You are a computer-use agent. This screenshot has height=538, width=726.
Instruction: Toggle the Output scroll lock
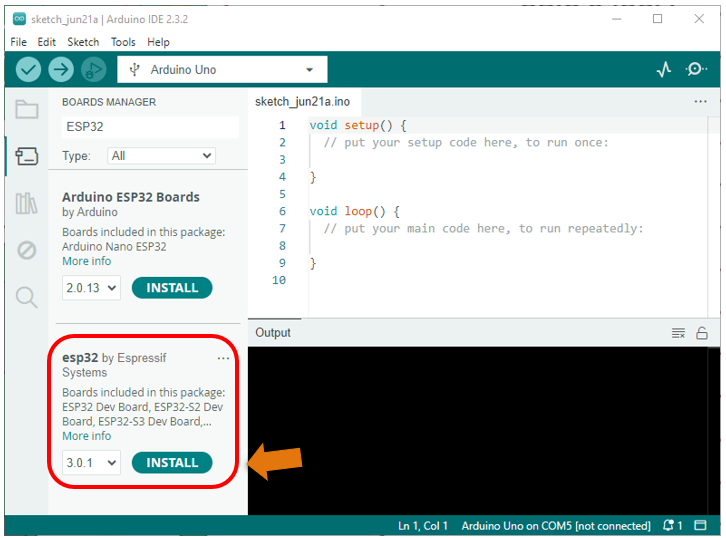702,333
